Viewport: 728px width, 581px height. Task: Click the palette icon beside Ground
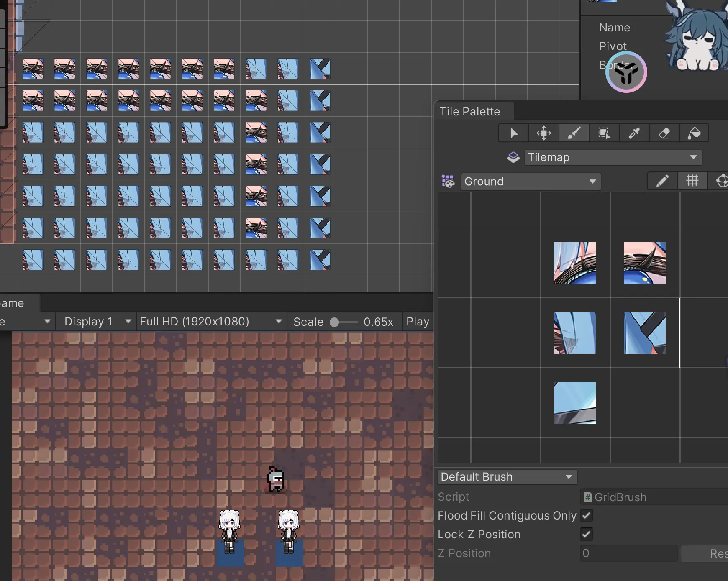click(x=448, y=182)
